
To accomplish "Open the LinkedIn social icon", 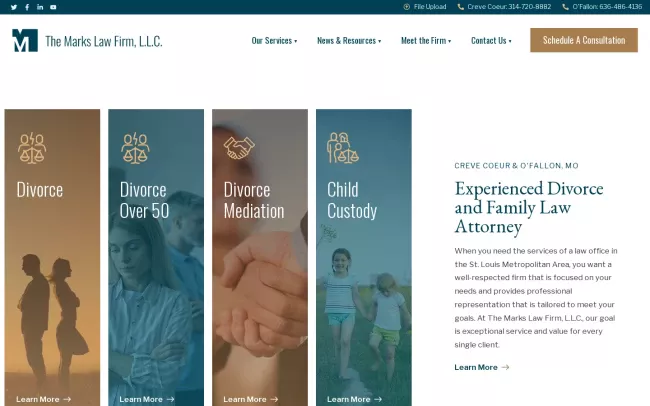I will [x=40, y=7].
